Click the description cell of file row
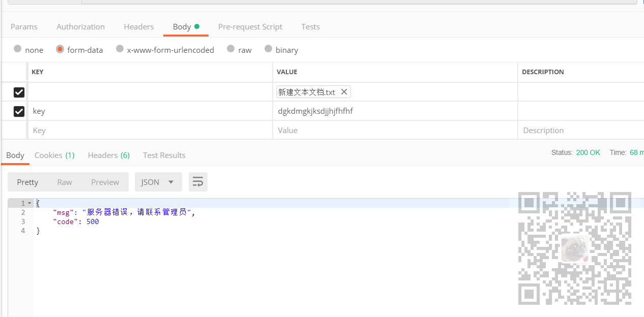Image resolution: width=644 pixels, height=317 pixels. point(581,92)
